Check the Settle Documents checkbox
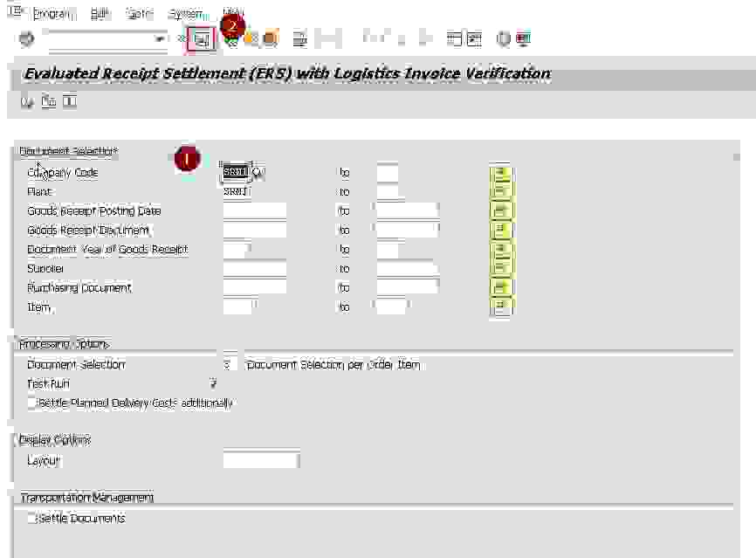756x558 pixels. click(x=32, y=519)
